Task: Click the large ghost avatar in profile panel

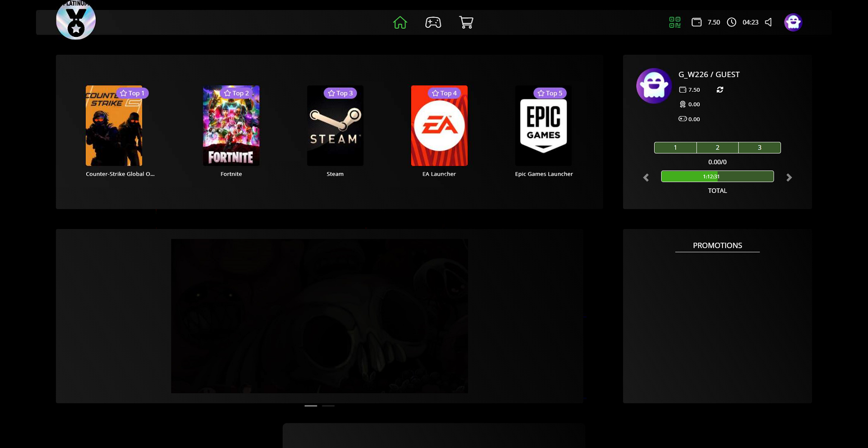Action: click(x=654, y=86)
